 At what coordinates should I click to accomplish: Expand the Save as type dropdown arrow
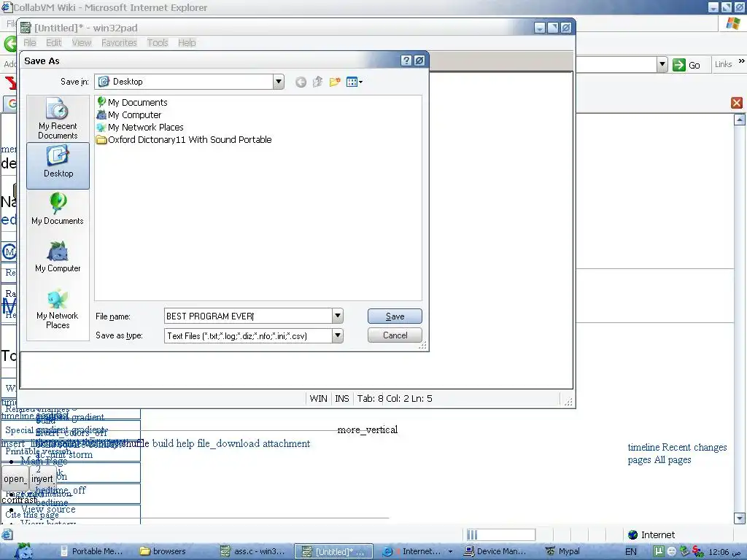(x=337, y=335)
